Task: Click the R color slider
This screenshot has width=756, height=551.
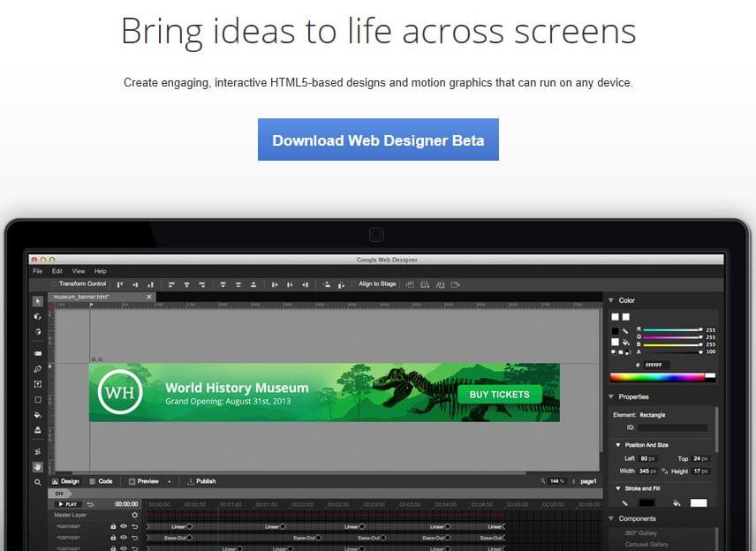Action: (x=673, y=329)
